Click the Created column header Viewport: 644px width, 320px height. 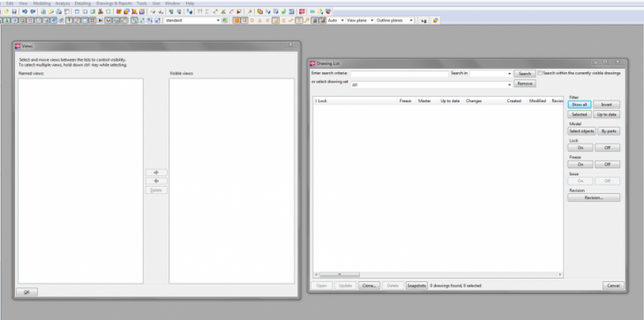pyautogui.click(x=513, y=100)
